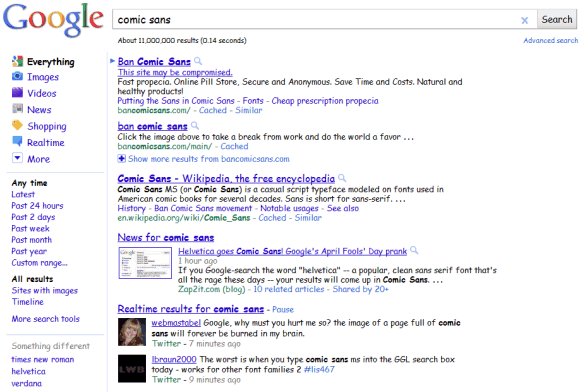Select Custom range option
Viewport: 580px width, 392px height.
pos(40,263)
